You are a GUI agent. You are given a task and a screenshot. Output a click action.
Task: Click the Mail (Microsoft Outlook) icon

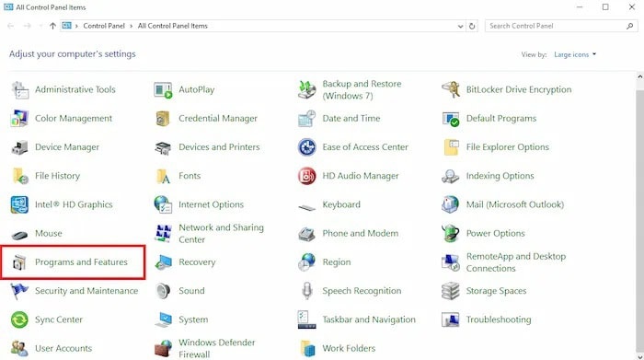(x=451, y=204)
